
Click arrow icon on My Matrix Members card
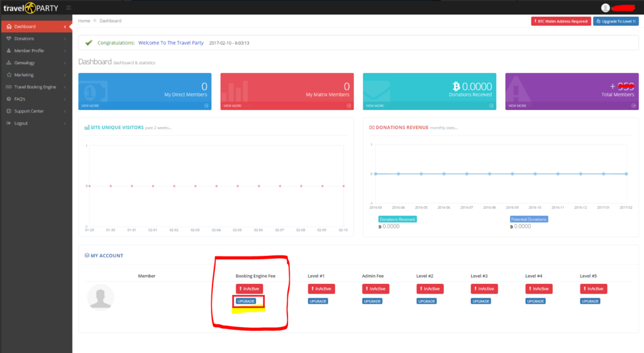[x=348, y=106]
